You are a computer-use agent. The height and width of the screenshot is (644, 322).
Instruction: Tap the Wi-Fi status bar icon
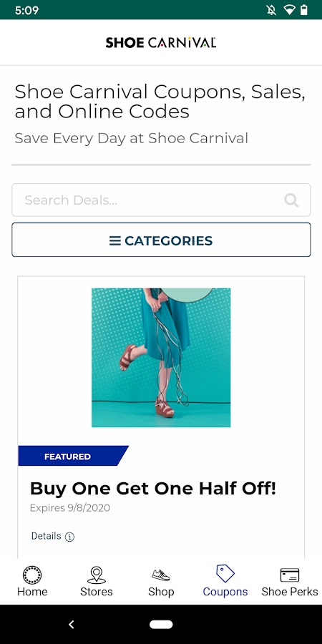[x=290, y=10]
